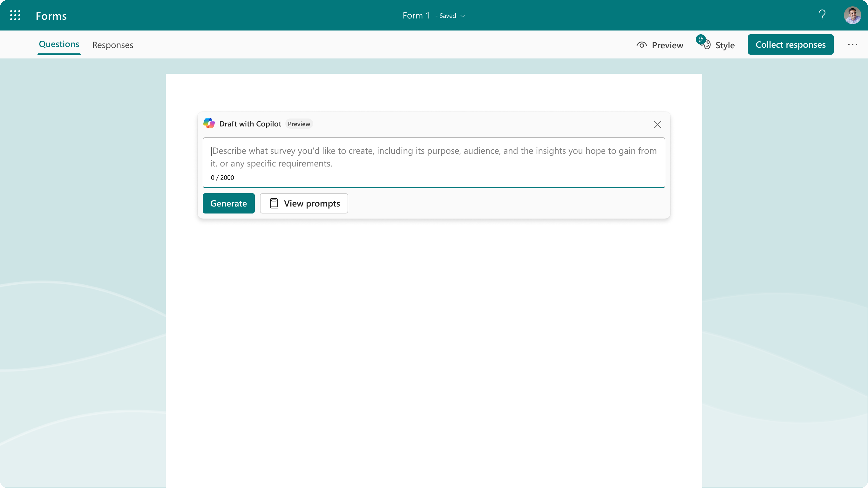This screenshot has height=488, width=868.
Task: Click the View prompts clipboard icon
Action: click(274, 203)
